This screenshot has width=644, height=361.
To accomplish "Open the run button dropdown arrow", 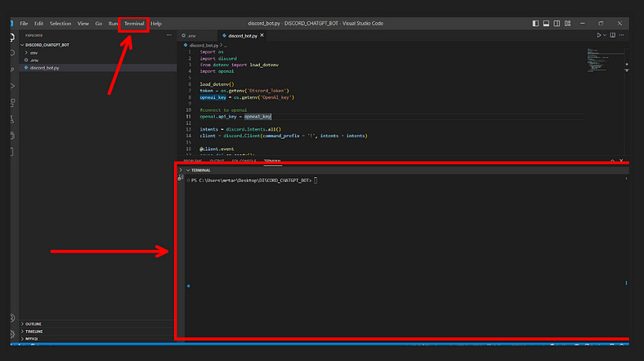I will [605, 35].
